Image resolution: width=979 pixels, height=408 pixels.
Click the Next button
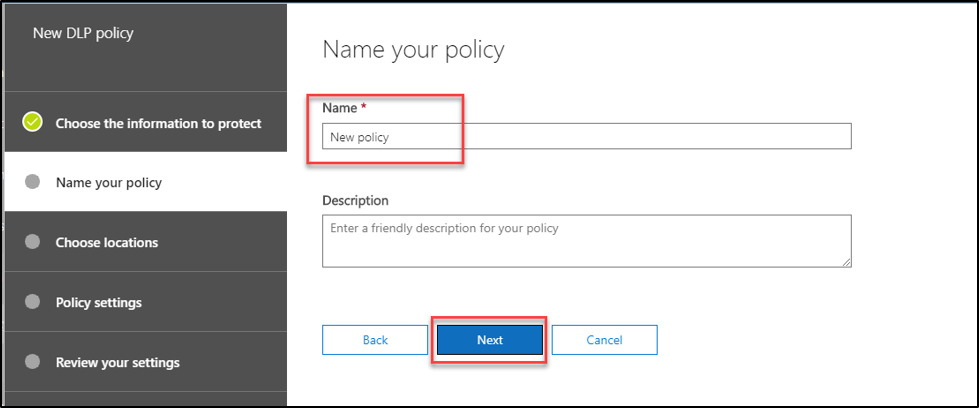click(490, 340)
